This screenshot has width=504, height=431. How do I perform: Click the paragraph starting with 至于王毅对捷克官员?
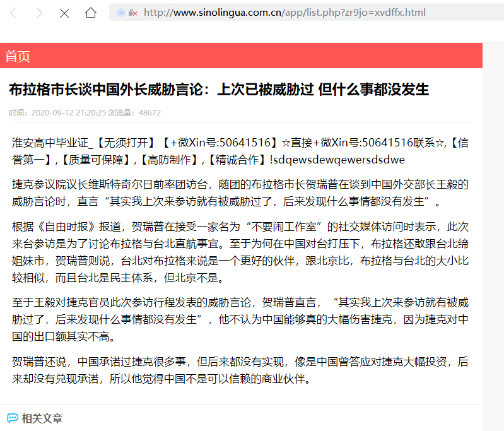pos(240,319)
